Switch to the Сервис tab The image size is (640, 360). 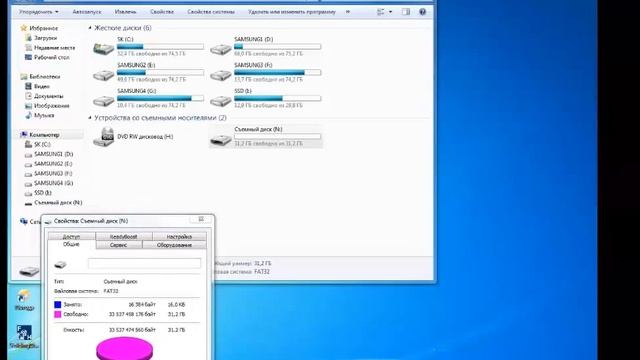(118, 245)
